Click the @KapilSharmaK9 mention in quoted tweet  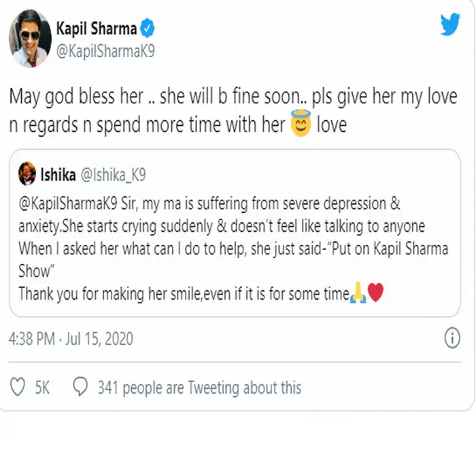point(63,201)
